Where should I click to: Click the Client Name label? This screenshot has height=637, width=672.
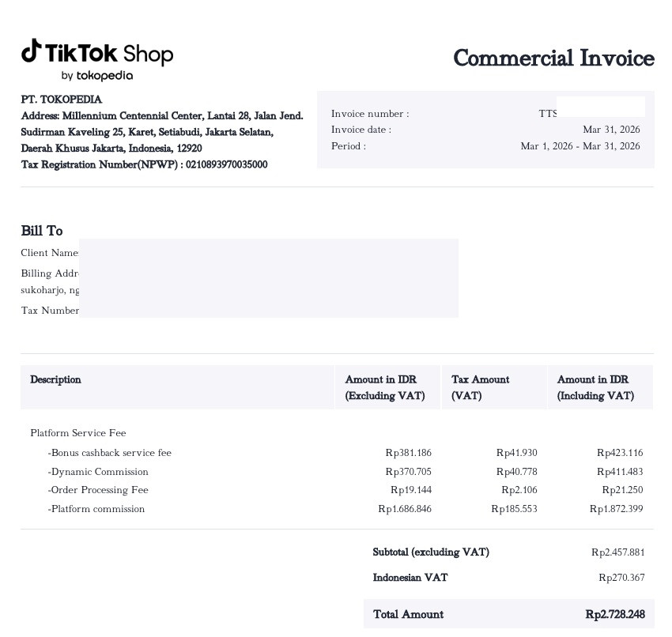50,253
